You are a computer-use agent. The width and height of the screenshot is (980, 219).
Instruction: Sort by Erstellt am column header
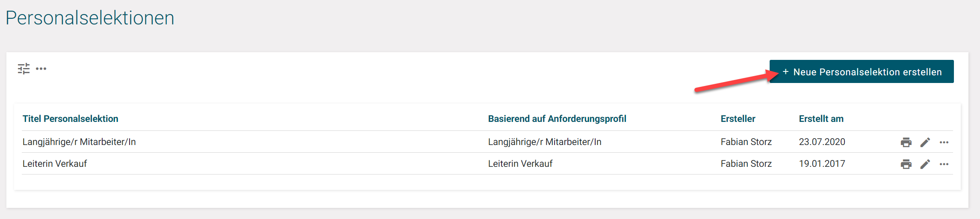click(821, 119)
